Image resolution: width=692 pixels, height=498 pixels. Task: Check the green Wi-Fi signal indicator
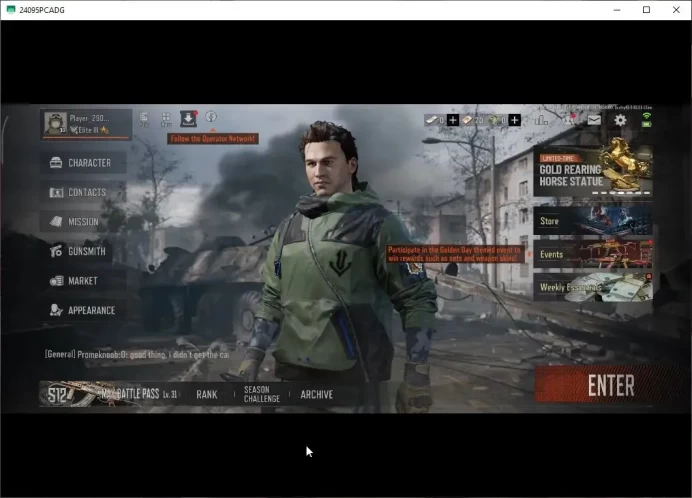point(647,116)
